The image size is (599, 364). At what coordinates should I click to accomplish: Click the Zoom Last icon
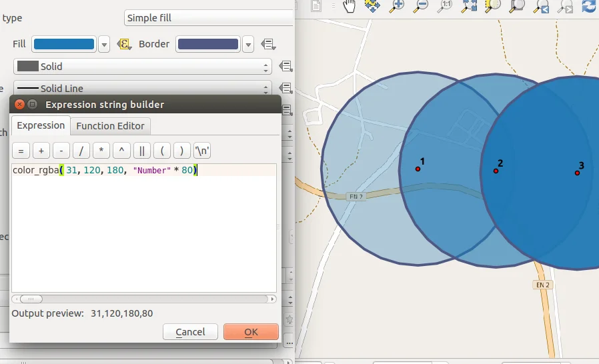(x=541, y=7)
